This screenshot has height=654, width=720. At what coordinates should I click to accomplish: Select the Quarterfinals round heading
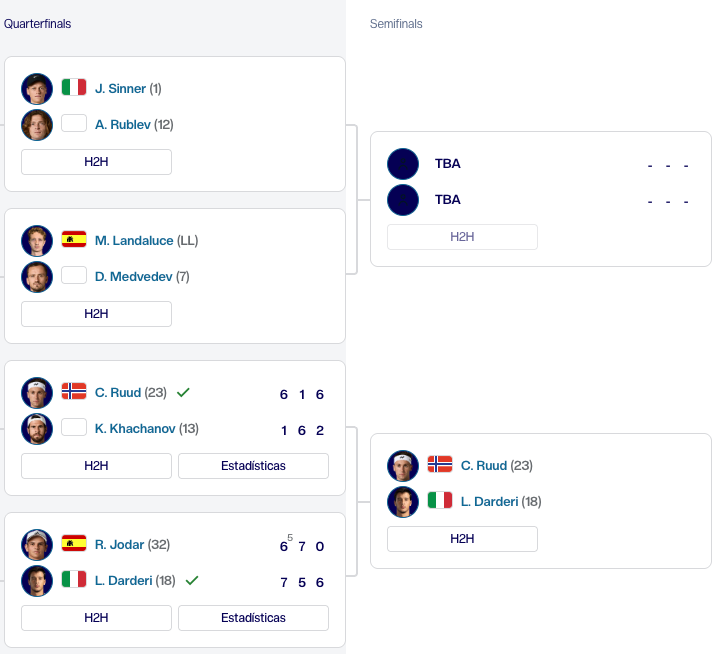click(38, 24)
